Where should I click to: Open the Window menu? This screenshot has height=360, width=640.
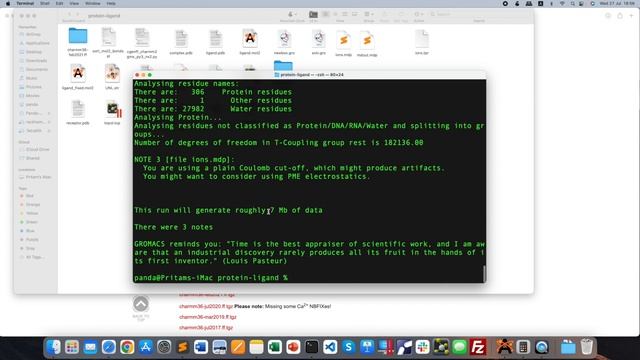(x=93, y=3)
